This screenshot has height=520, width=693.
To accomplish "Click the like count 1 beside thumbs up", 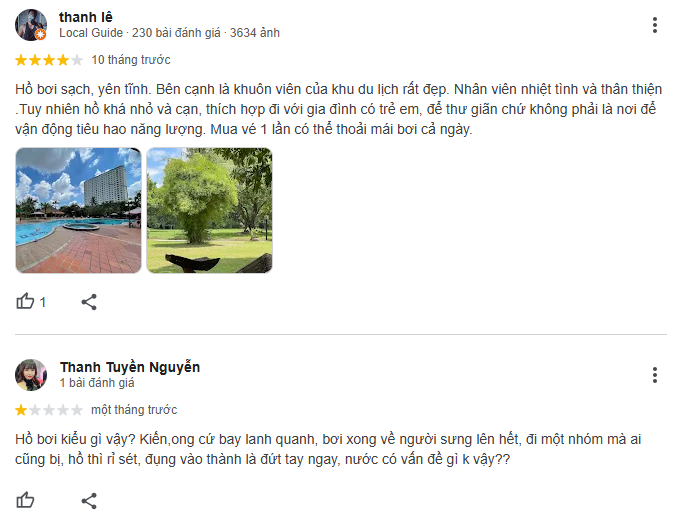I will (42, 303).
